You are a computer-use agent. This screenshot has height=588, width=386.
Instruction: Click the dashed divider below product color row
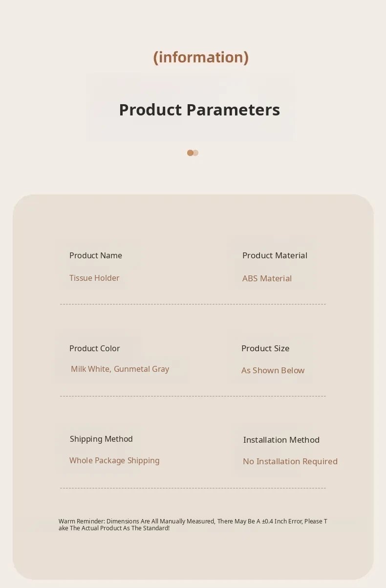pyautogui.click(x=193, y=396)
